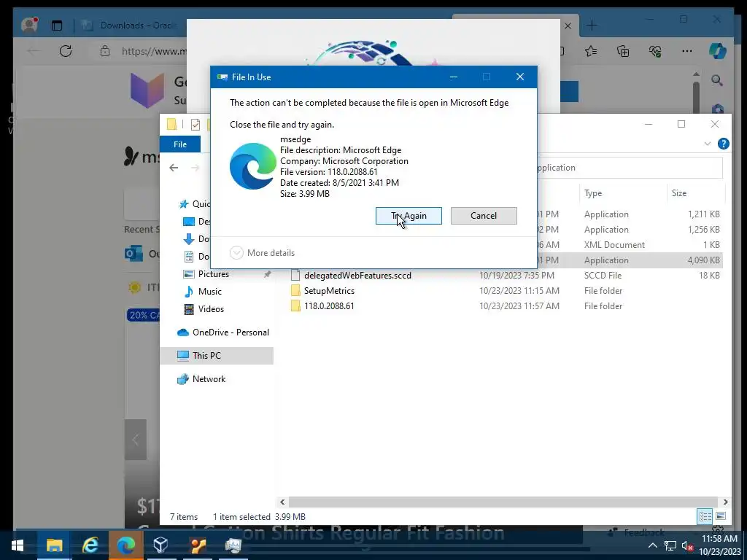Open network status tray icon
The image size is (747, 560).
(x=670, y=545)
